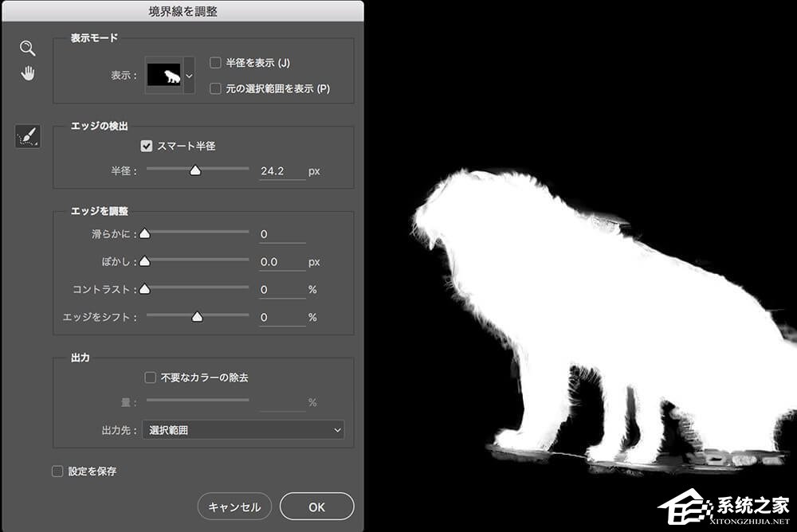
Task: Select the Refine Radius brush tool
Action: point(27,135)
